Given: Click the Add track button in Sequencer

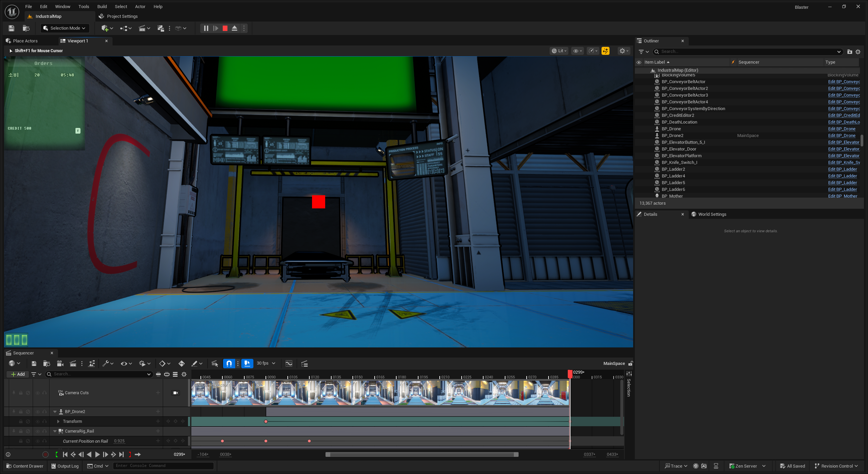Looking at the screenshot, I should (18, 374).
